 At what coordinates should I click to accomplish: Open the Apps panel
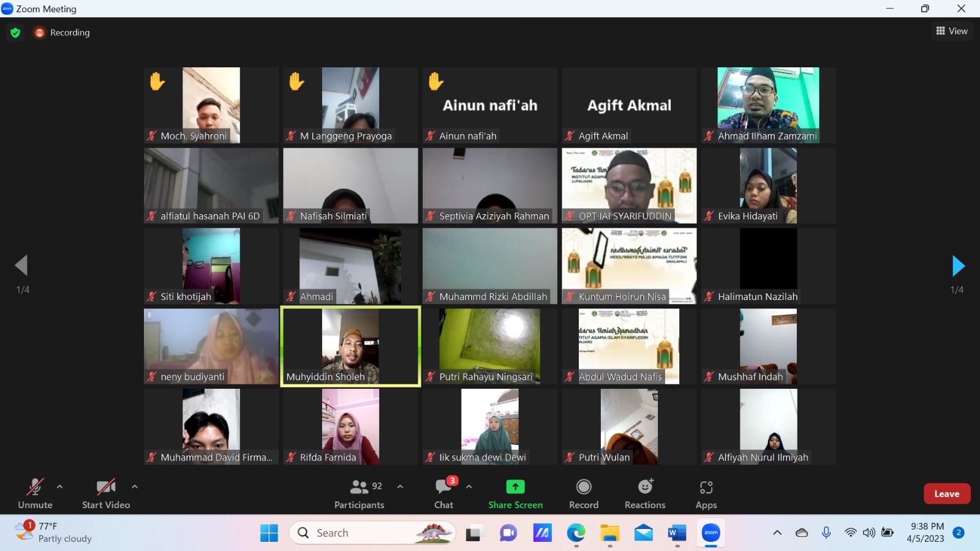coord(706,493)
